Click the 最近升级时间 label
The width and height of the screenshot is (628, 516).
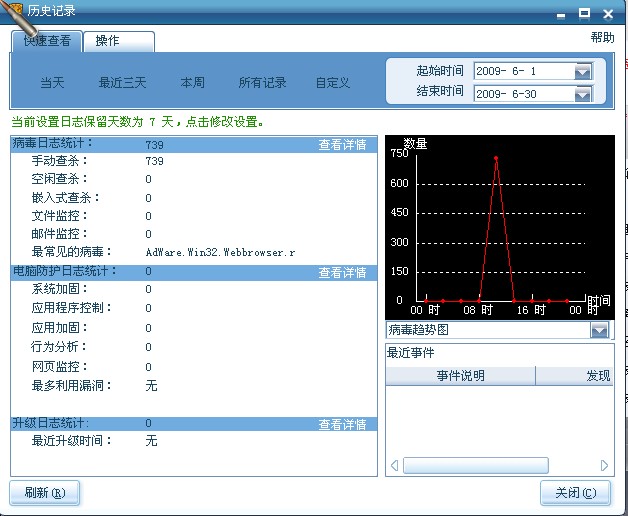pos(72,441)
